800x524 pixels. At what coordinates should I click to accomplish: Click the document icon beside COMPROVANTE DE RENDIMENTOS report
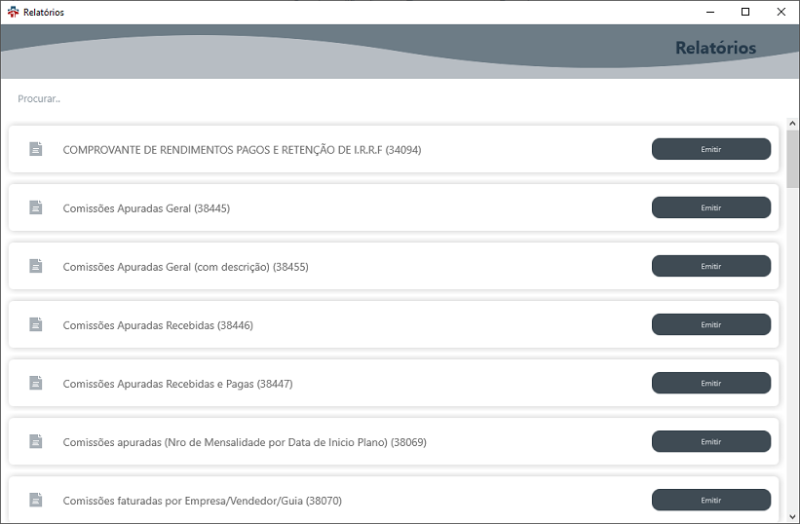coord(36,149)
